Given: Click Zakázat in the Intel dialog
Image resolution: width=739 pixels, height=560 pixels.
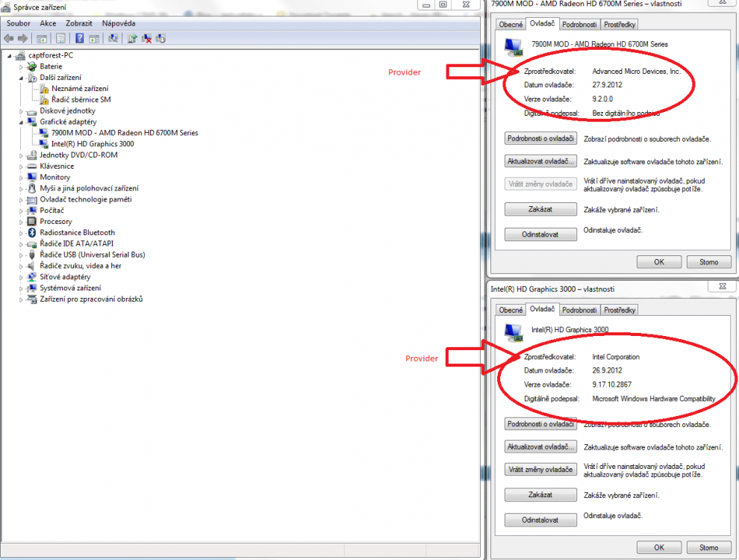Looking at the screenshot, I should (x=540, y=495).
